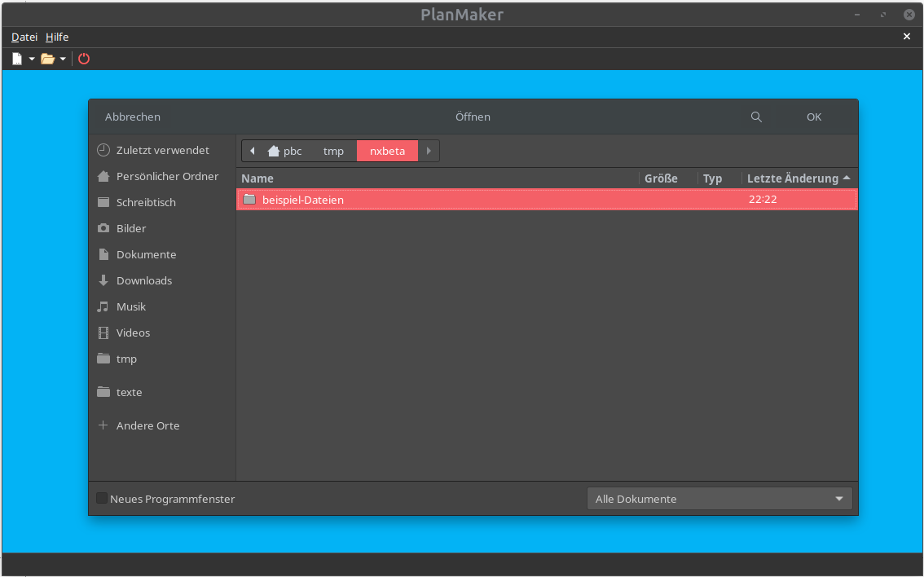
Task: Click the red power quit icon
Action: pos(84,59)
